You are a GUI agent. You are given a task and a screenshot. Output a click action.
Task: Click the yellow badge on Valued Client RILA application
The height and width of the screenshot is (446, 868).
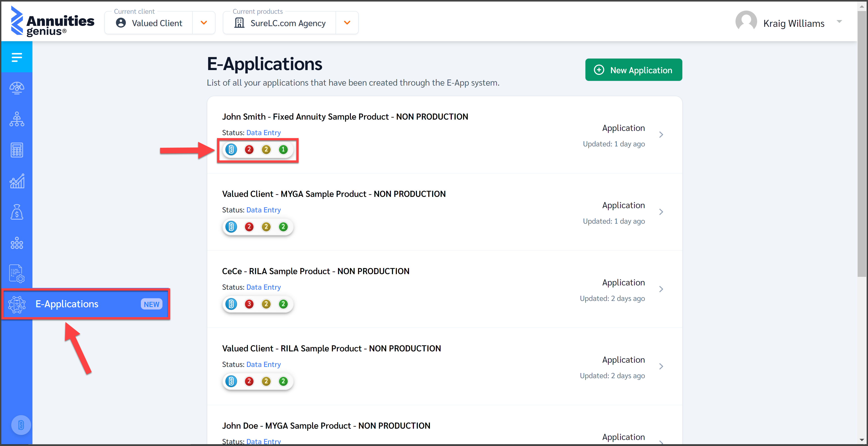point(266,381)
